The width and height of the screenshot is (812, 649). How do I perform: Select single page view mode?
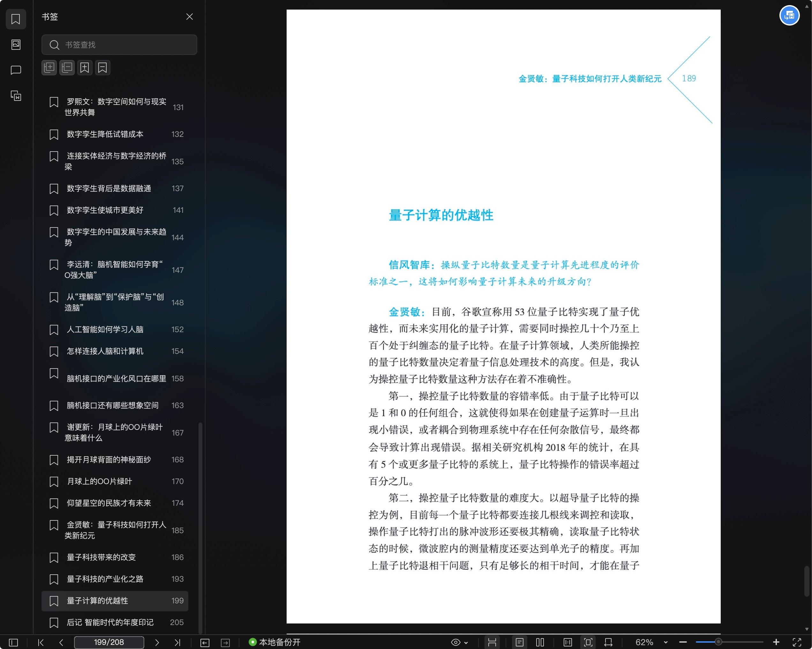click(x=519, y=642)
